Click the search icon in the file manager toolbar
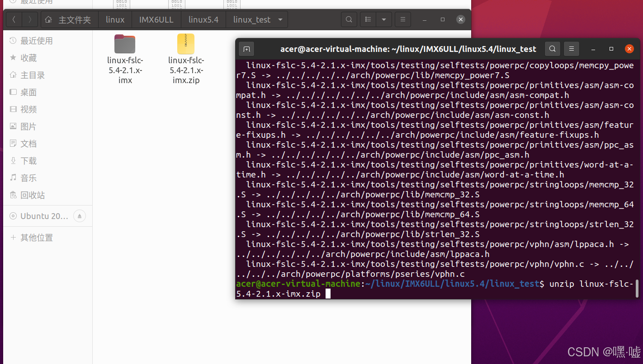The width and height of the screenshot is (643, 364). (x=349, y=19)
